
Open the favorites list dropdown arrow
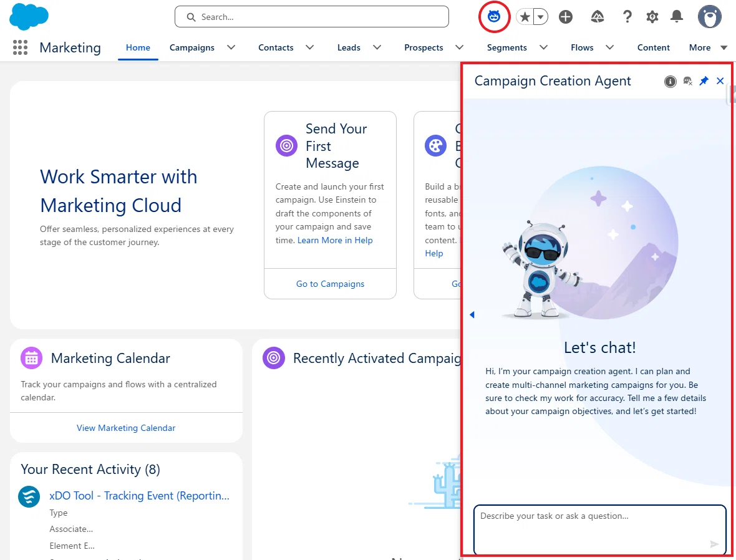pyautogui.click(x=541, y=17)
